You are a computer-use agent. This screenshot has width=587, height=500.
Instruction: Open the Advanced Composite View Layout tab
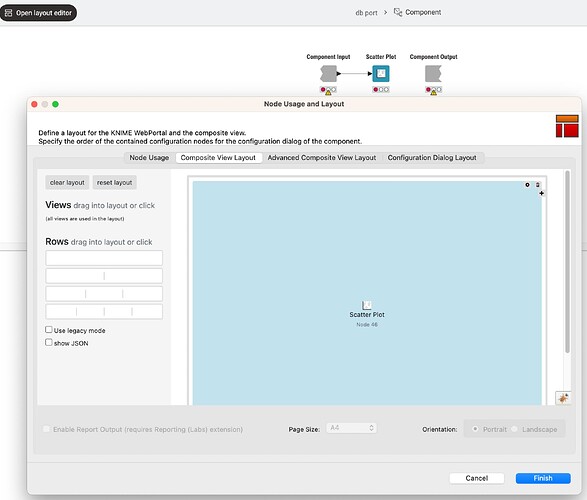322,158
